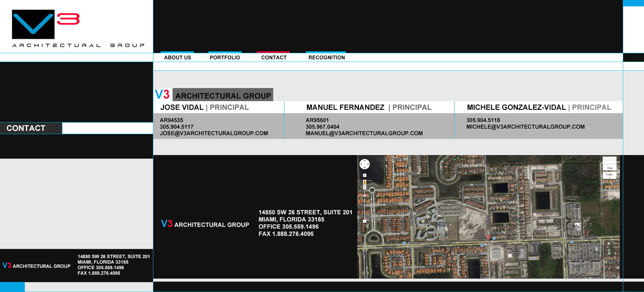The width and height of the screenshot is (644, 292).
Task: Click the red A location marker
Action: 488,237
